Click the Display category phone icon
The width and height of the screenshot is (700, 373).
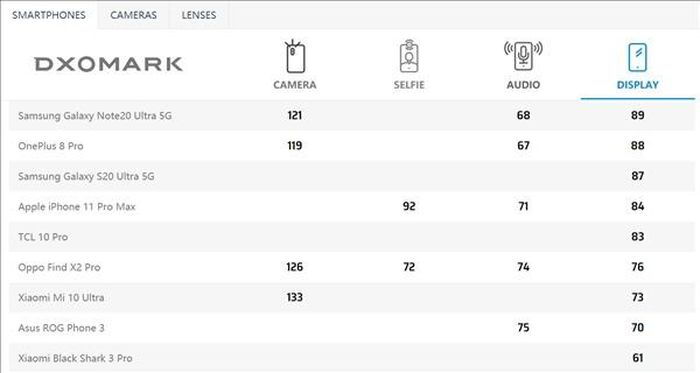(x=638, y=57)
